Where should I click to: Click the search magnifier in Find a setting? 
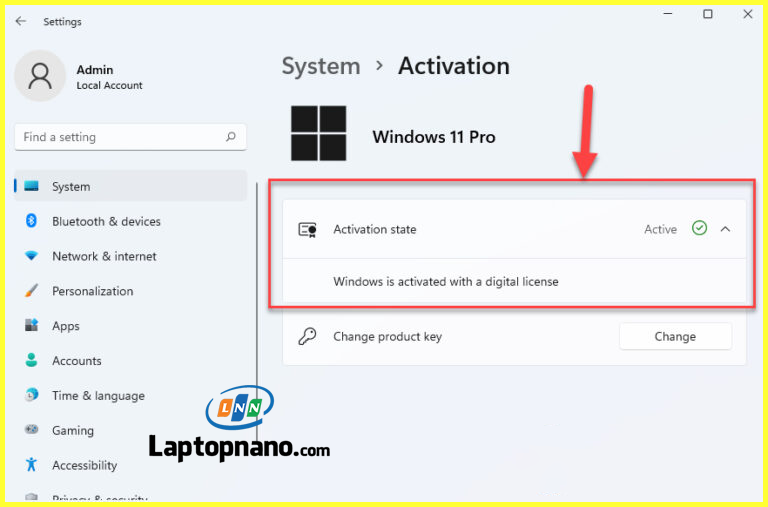[x=231, y=137]
